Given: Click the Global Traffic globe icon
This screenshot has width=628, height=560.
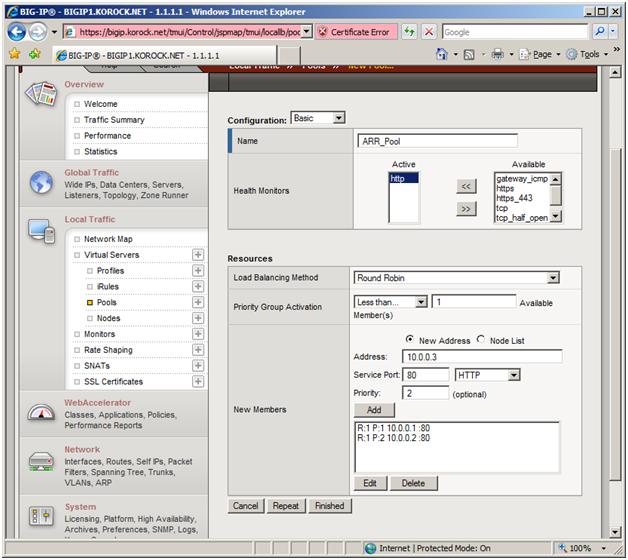Looking at the screenshot, I should (x=41, y=183).
